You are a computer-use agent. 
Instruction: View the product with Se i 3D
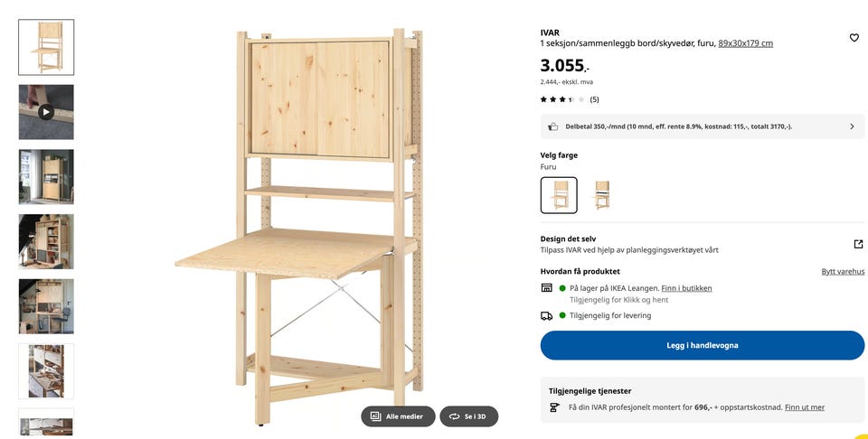469,416
